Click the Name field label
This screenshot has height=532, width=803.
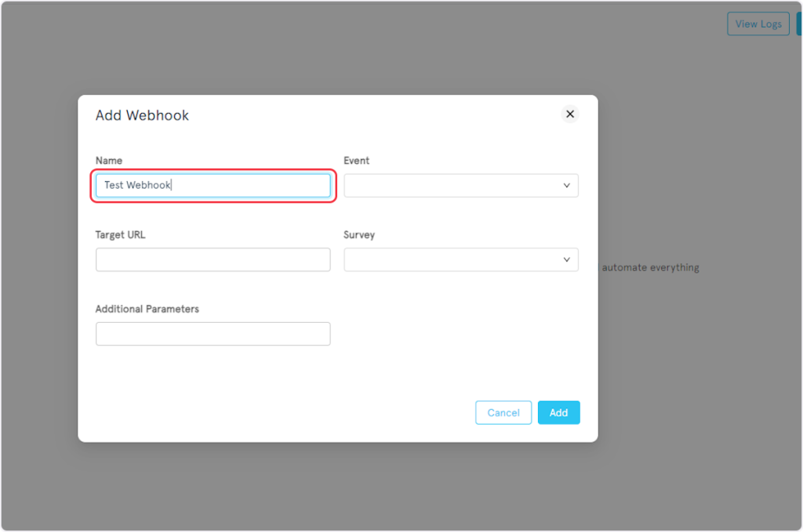tap(109, 161)
